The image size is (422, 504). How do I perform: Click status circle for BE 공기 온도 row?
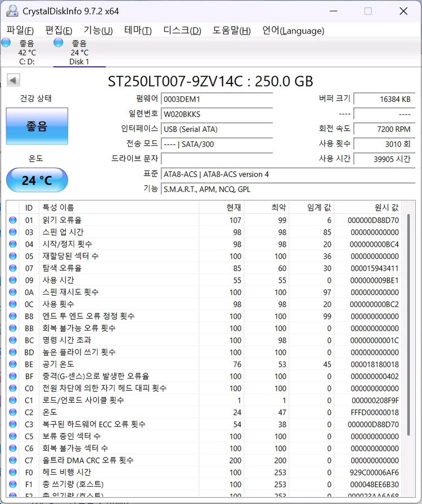pos(12,364)
